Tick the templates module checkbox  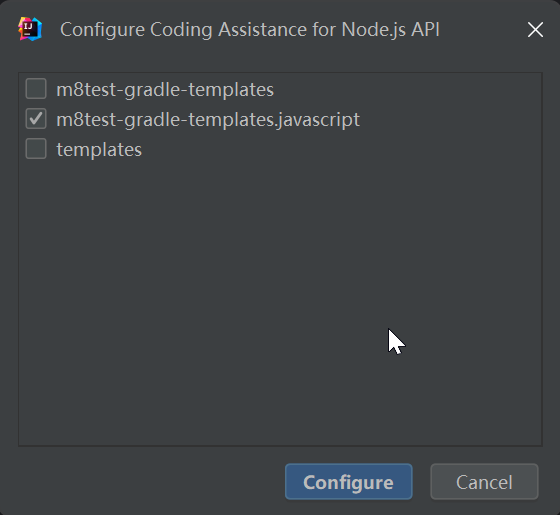[36, 149]
